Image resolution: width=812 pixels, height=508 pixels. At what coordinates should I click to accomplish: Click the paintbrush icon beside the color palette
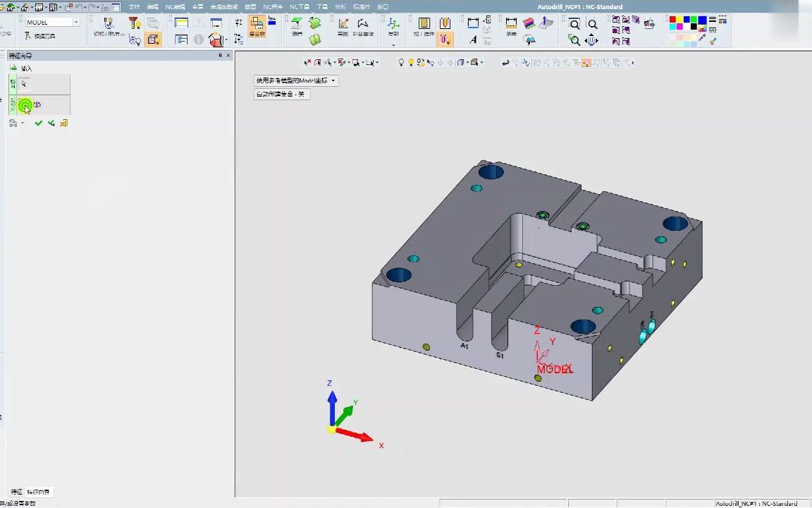(x=713, y=41)
